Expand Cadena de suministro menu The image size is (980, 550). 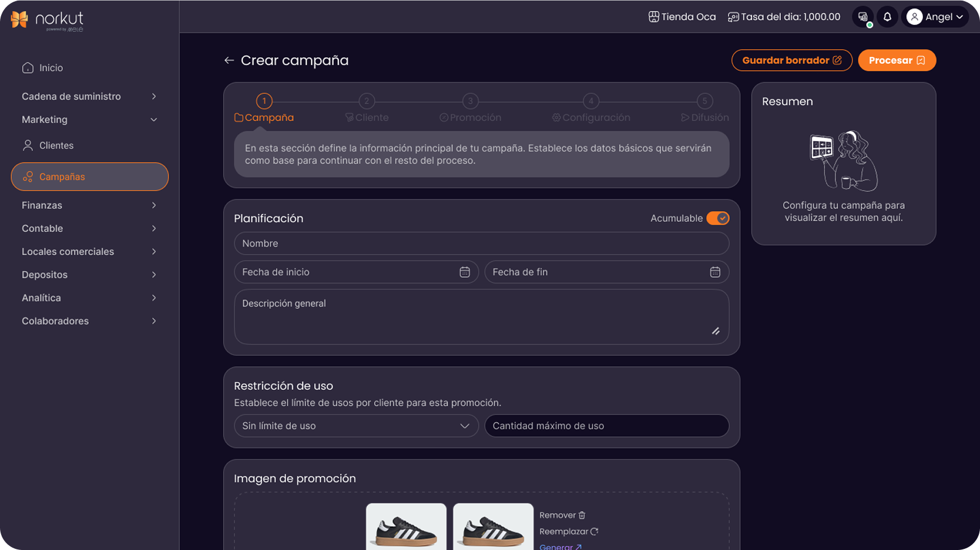point(89,96)
